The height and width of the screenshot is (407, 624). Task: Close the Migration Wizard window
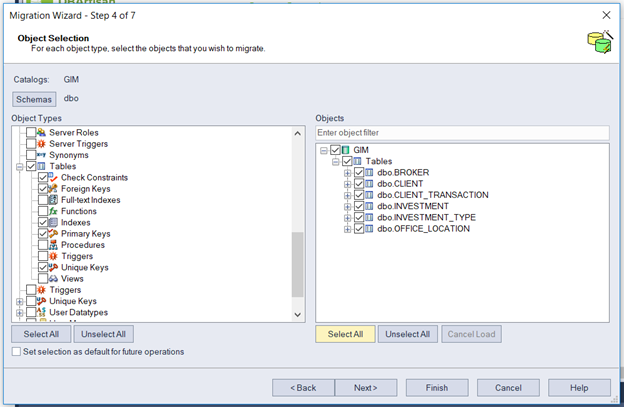pyautogui.click(x=606, y=15)
